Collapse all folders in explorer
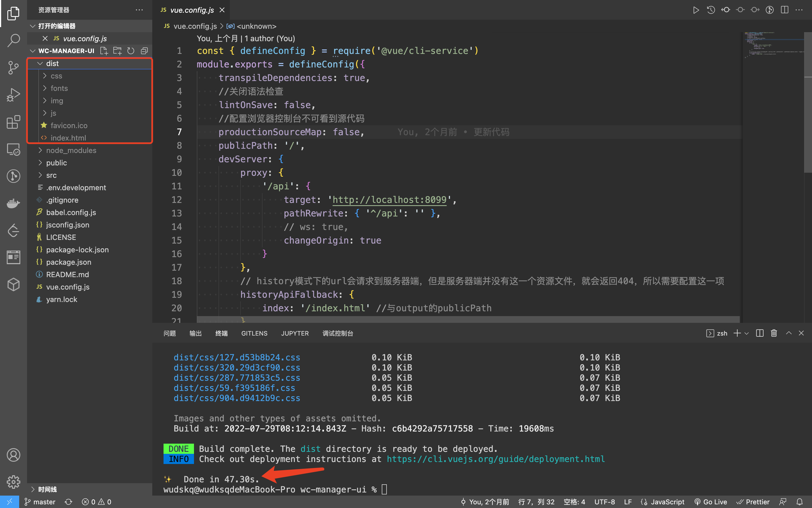812x508 pixels. click(x=144, y=51)
